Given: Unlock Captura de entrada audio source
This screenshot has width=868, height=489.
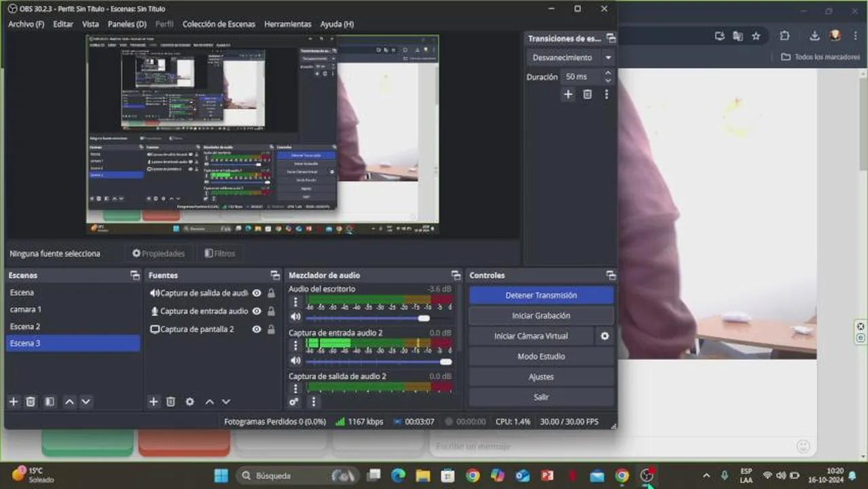Looking at the screenshot, I should coord(271,311).
